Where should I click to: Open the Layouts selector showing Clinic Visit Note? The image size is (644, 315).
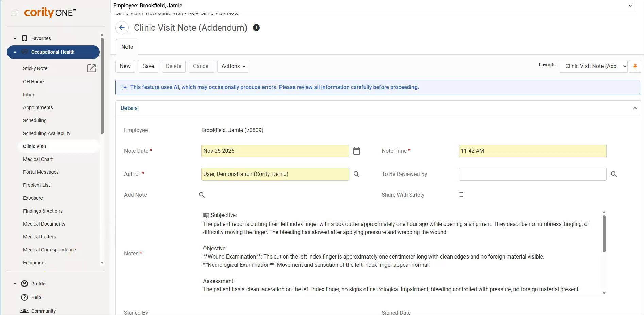click(593, 66)
